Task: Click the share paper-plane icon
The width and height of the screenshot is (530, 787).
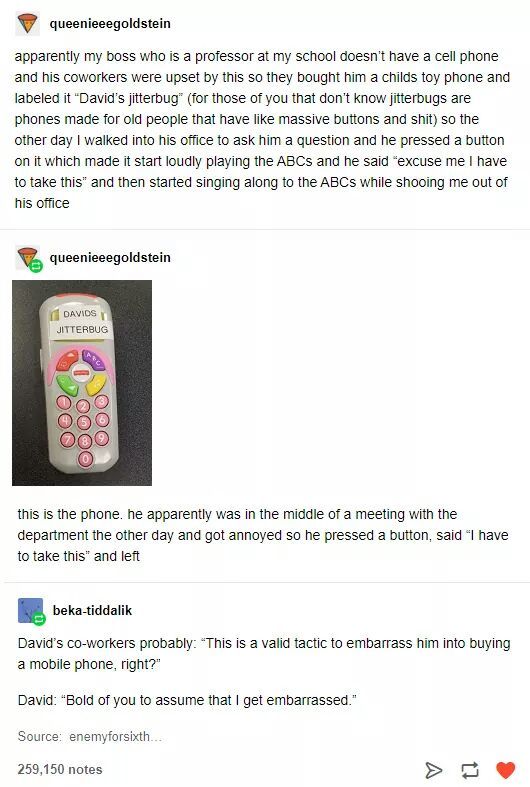Action: pyautogui.click(x=434, y=769)
